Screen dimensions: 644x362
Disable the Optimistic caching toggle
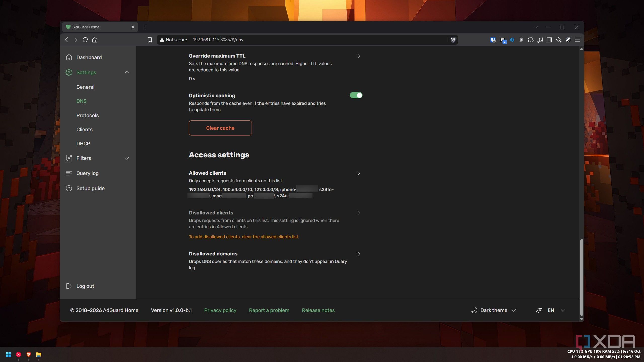pyautogui.click(x=356, y=95)
